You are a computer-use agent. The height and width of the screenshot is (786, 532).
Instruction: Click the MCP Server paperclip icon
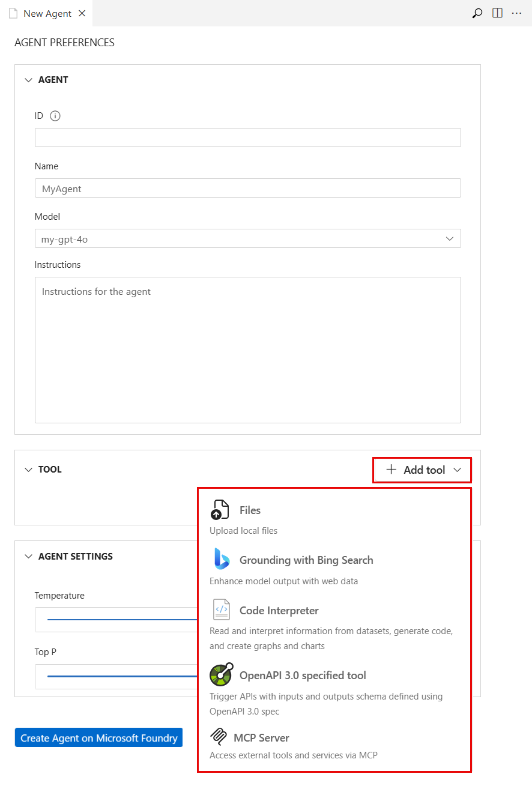point(217,737)
